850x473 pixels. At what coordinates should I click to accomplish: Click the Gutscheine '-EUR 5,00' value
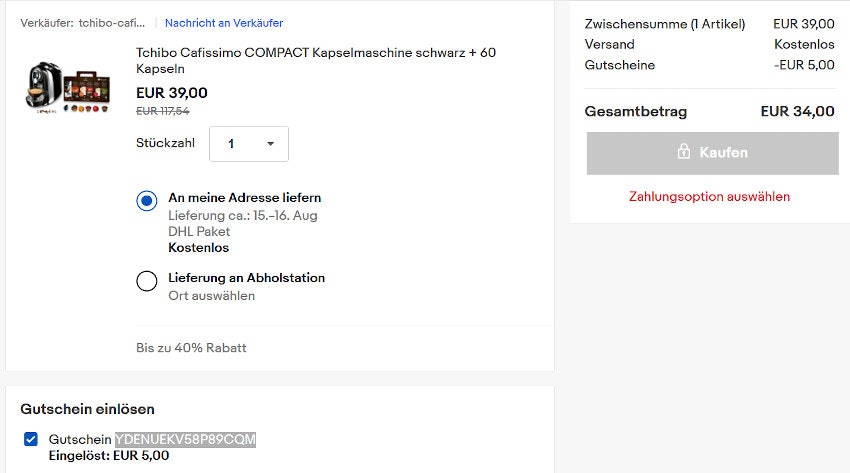pos(804,64)
